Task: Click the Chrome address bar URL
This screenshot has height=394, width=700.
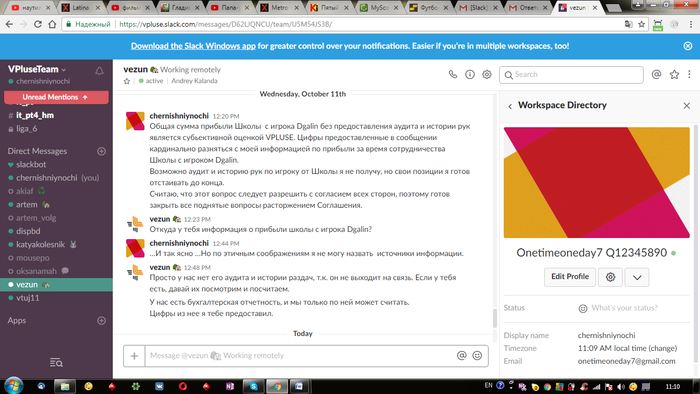Action: [x=225, y=24]
